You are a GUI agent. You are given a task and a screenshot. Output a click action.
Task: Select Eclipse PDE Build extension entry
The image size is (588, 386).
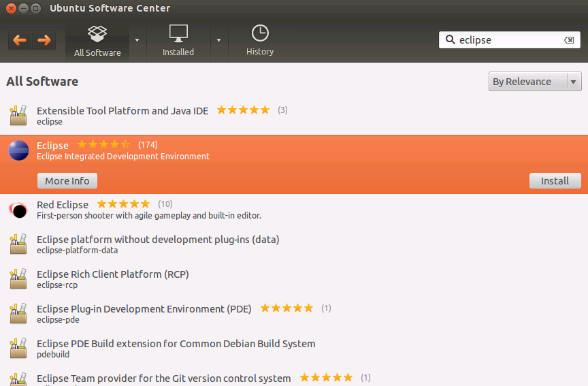(294, 348)
